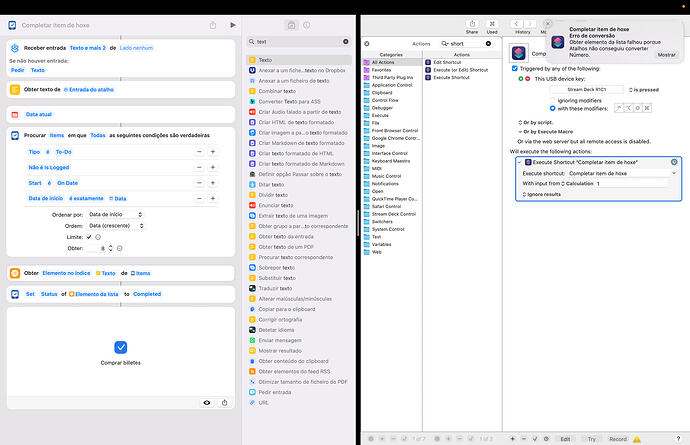Go back in History

pyautogui.click(x=516, y=24)
